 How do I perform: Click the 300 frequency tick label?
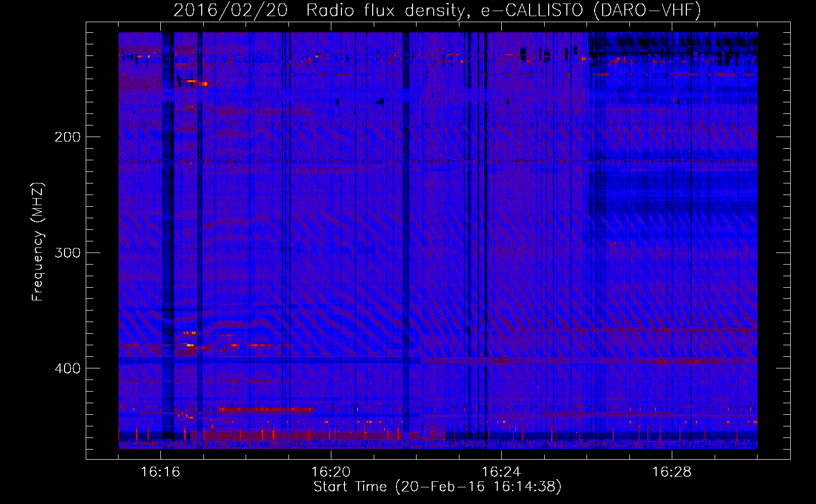point(68,253)
